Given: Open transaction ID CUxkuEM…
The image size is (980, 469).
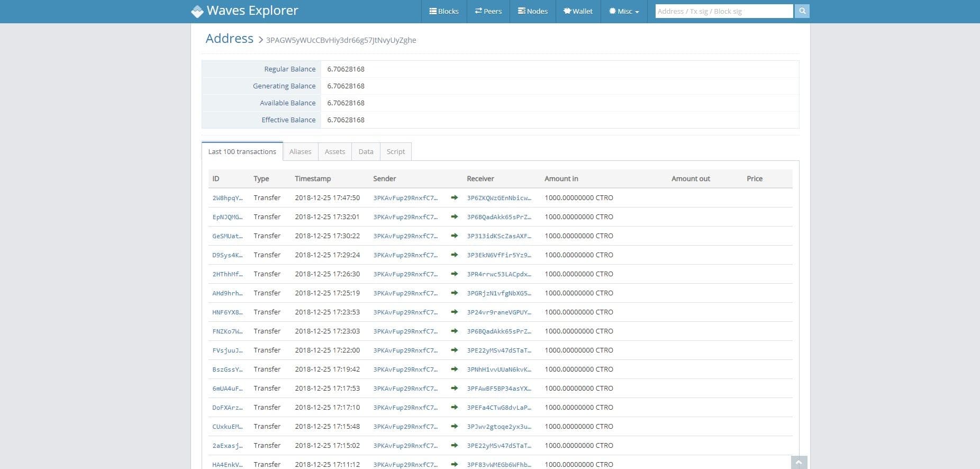Looking at the screenshot, I should point(228,427).
